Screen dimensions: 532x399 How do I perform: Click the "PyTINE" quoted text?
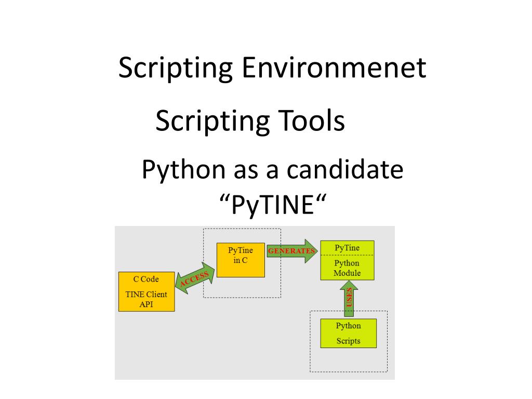pos(272,205)
